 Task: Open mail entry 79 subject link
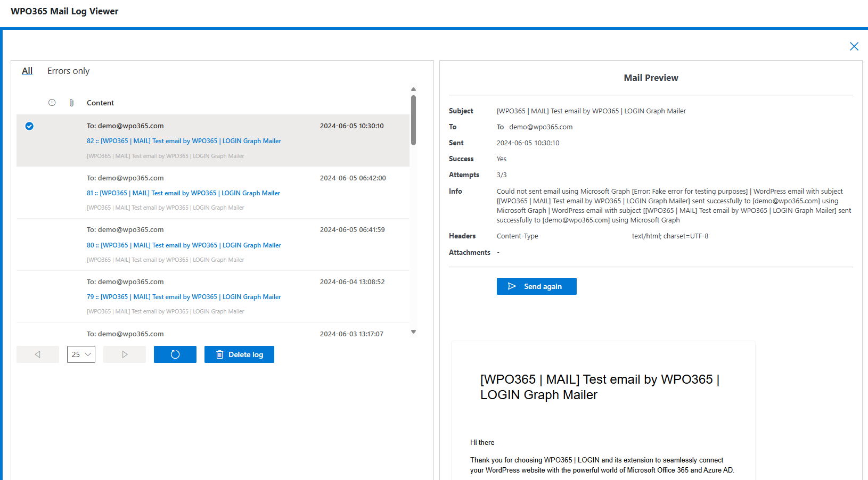184,297
